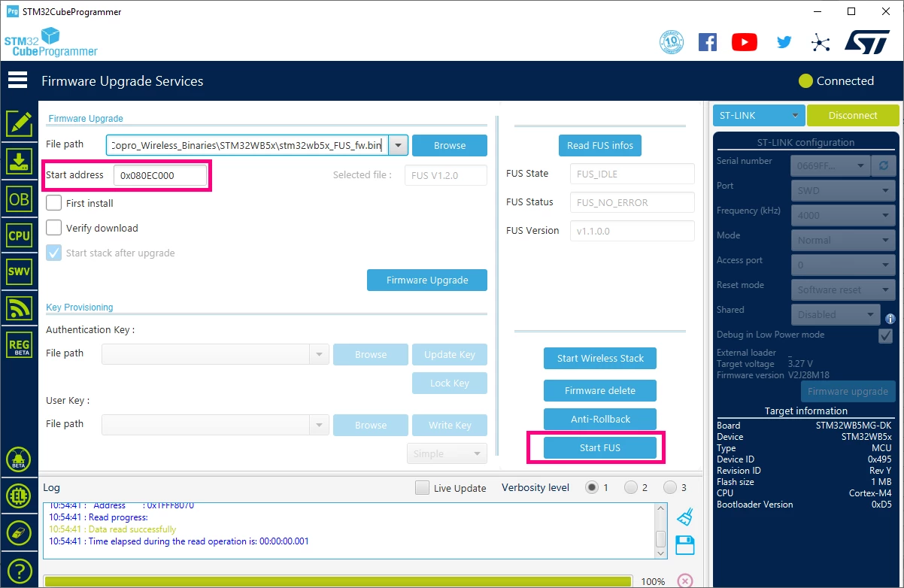Click Read FUS infos button
904x588 pixels.
(x=600, y=145)
